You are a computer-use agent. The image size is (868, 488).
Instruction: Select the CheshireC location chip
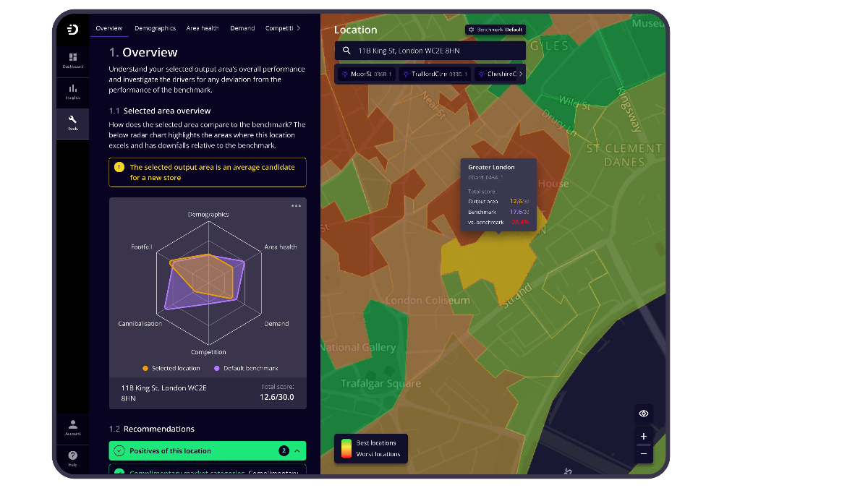point(495,74)
